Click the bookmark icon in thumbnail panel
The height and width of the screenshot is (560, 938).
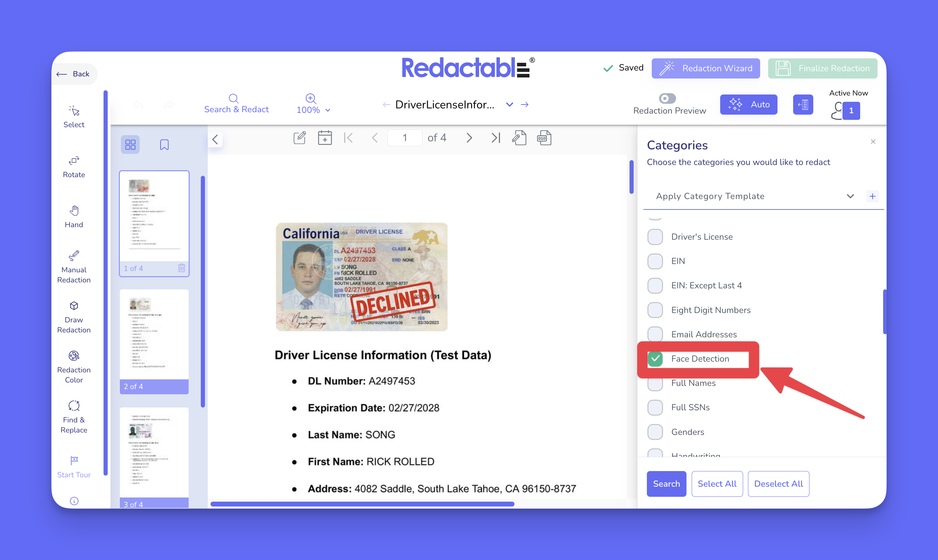pos(164,145)
